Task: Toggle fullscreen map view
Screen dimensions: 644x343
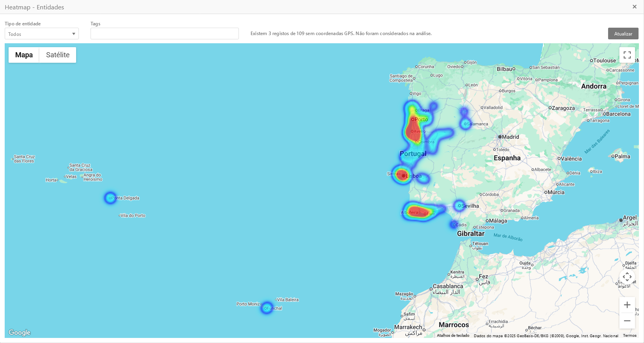Action: (627, 55)
